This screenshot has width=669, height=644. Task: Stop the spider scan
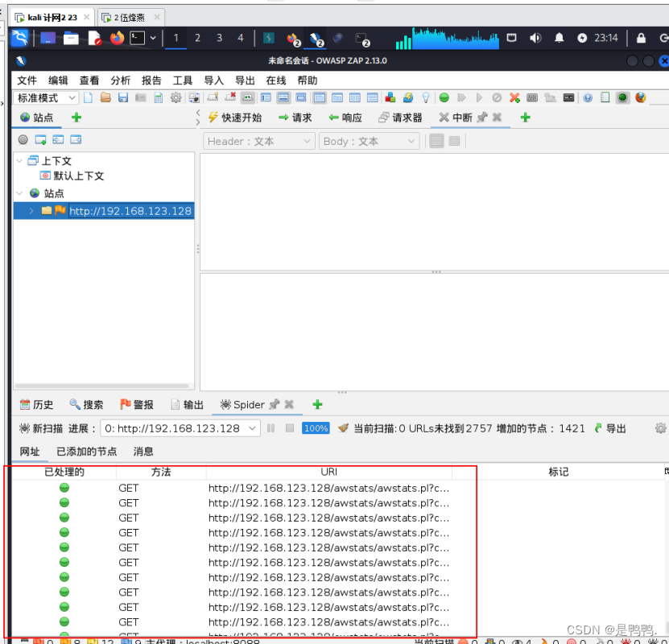(290, 427)
